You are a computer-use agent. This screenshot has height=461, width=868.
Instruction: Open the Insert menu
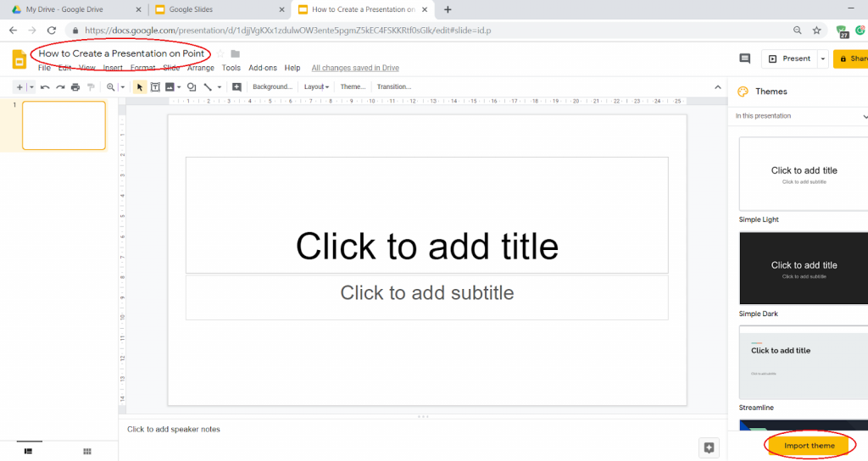point(113,68)
